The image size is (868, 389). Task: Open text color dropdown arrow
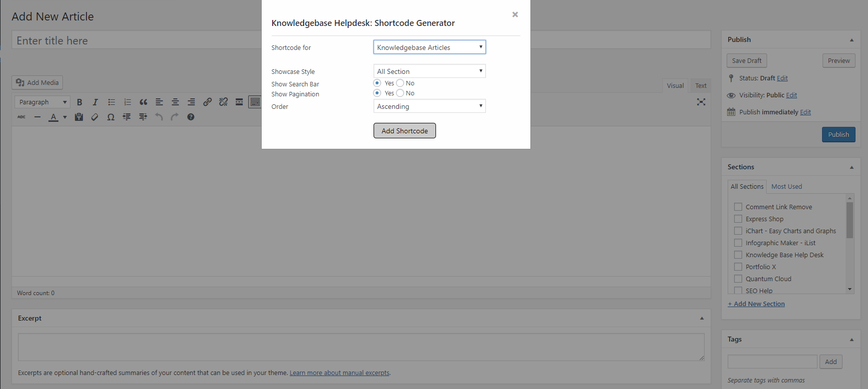tap(65, 117)
